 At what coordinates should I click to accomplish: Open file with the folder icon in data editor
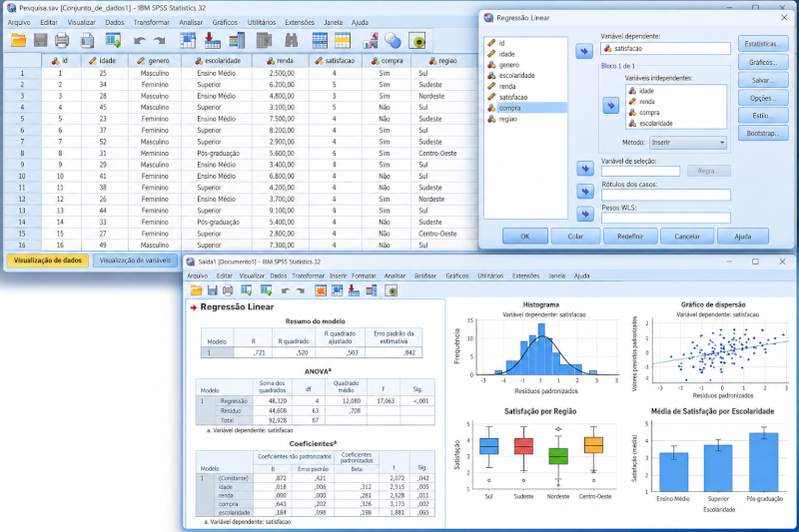point(19,41)
